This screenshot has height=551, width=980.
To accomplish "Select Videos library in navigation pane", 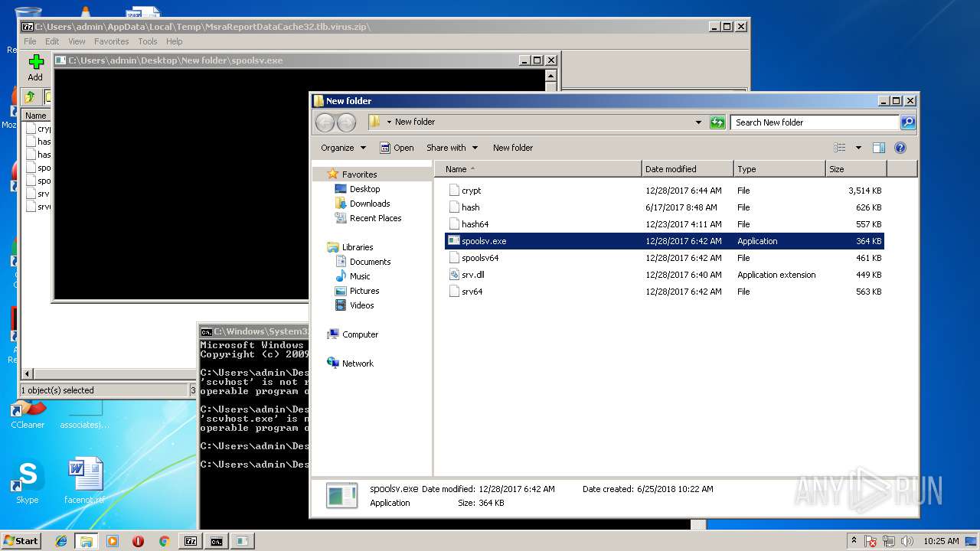I will [x=361, y=305].
